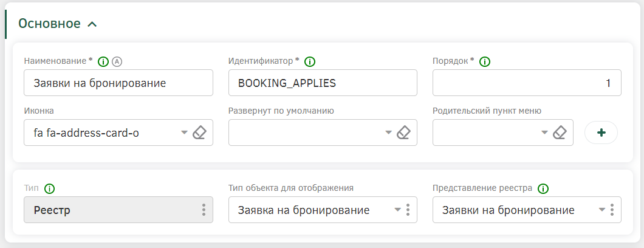Open the Иконка dropdown arrow

tap(185, 133)
